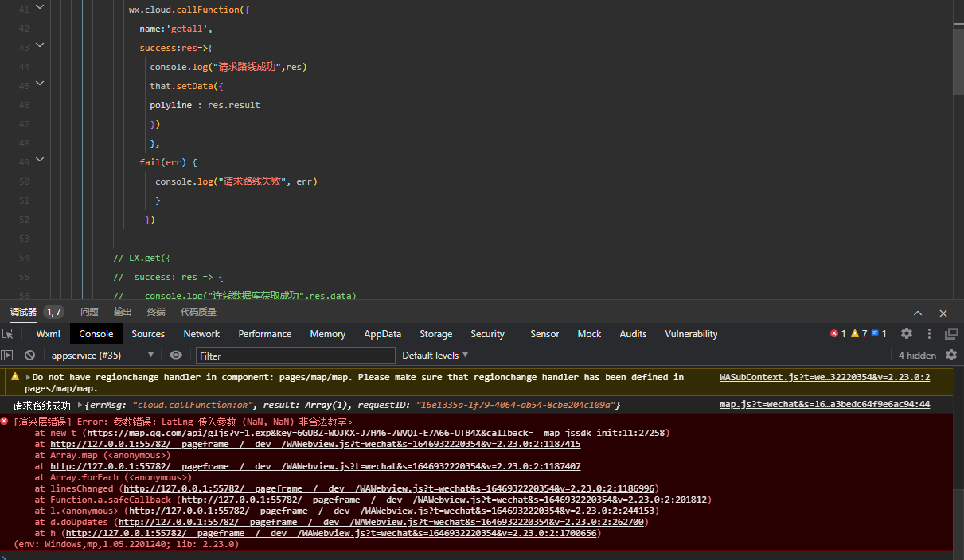
Task: Focus the console Filter input field
Action: coord(295,356)
